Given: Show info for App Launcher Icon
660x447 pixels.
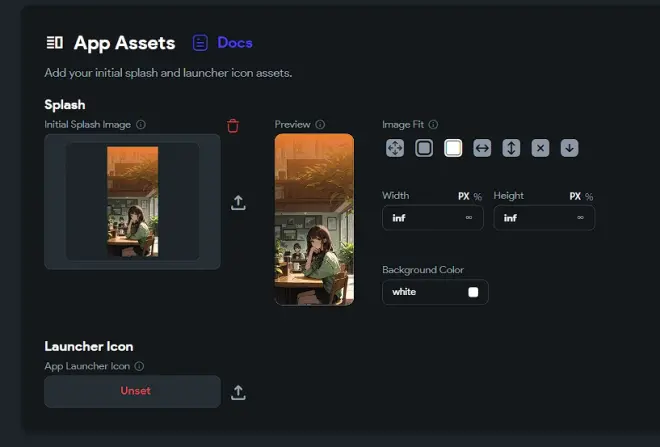Looking at the screenshot, I should pyautogui.click(x=139, y=366).
